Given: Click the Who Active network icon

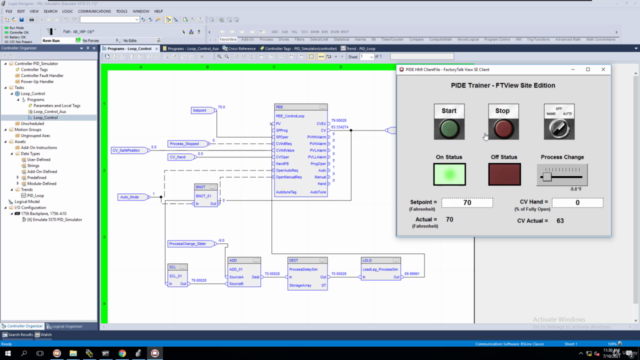Looking at the screenshot, I should click(x=191, y=32).
